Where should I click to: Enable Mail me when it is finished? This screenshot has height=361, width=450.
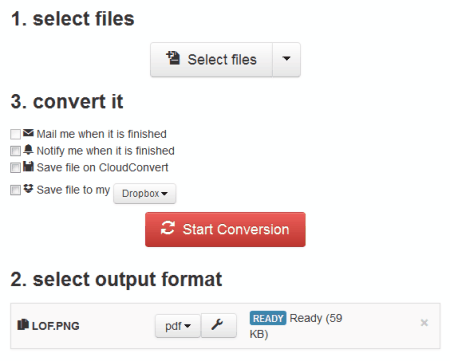pos(15,134)
